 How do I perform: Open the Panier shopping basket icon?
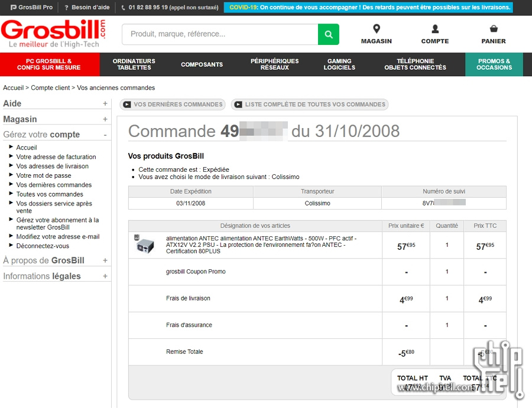pyautogui.click(x=494, y=29)
